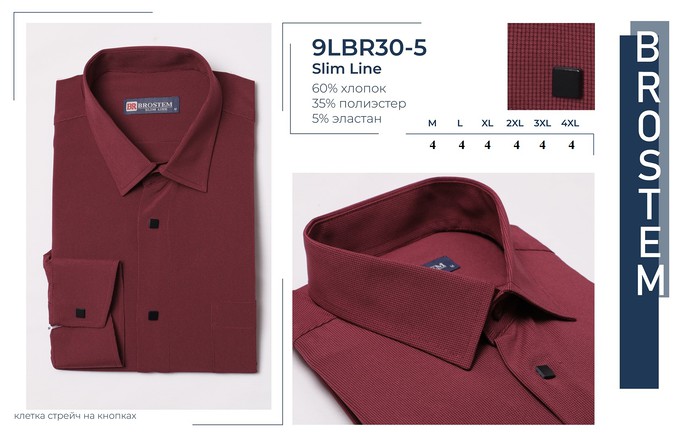Select size L column header
The image size is (700, 435).
coord(460,123)
